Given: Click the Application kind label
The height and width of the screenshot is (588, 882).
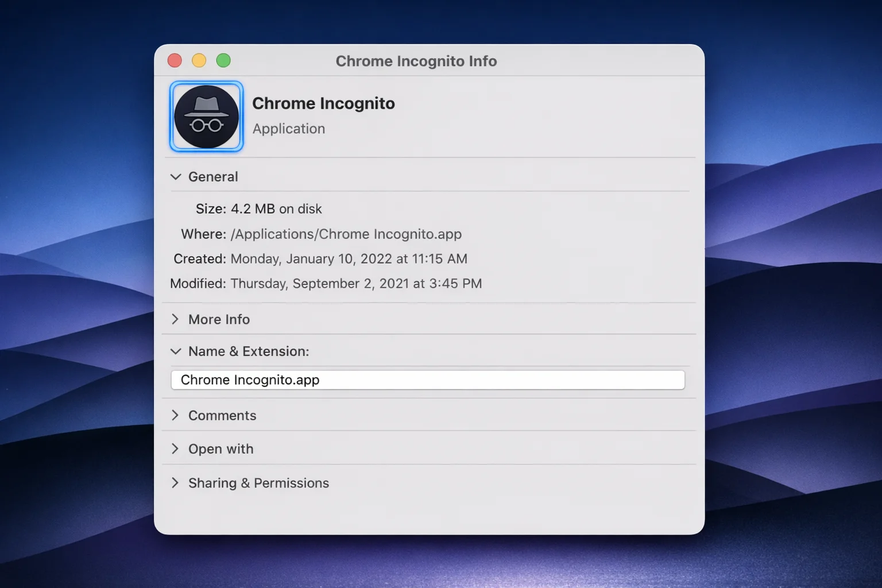Looking at the screenshot, I should pos(289,129).
